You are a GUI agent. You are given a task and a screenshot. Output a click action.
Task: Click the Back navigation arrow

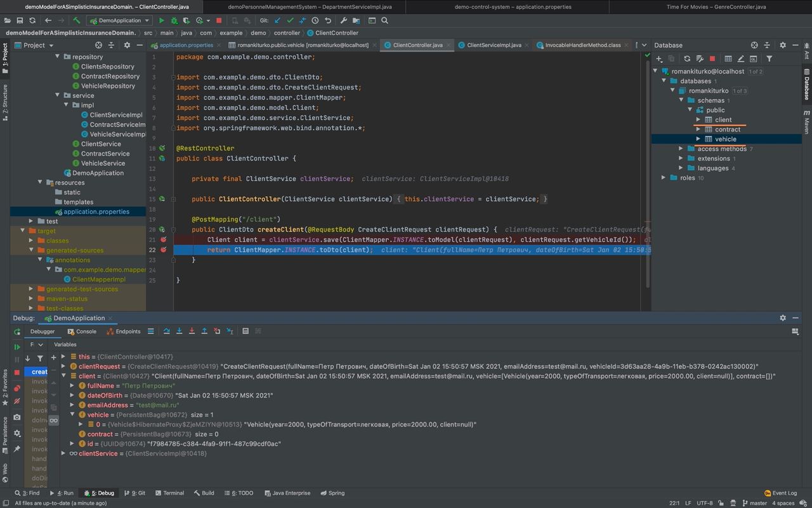coord(48,20)
